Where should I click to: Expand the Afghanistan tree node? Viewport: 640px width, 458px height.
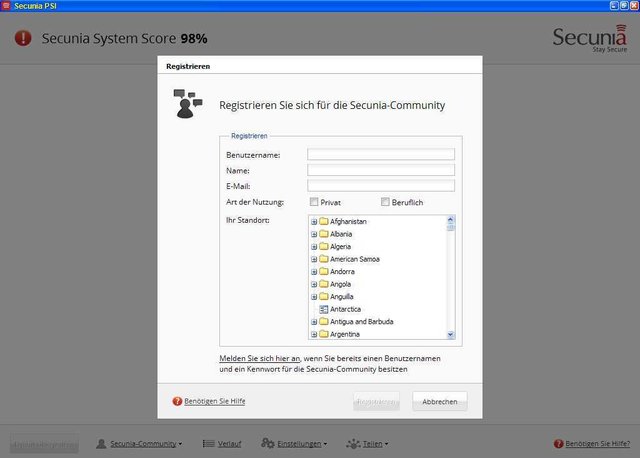(x=314, y=222)
